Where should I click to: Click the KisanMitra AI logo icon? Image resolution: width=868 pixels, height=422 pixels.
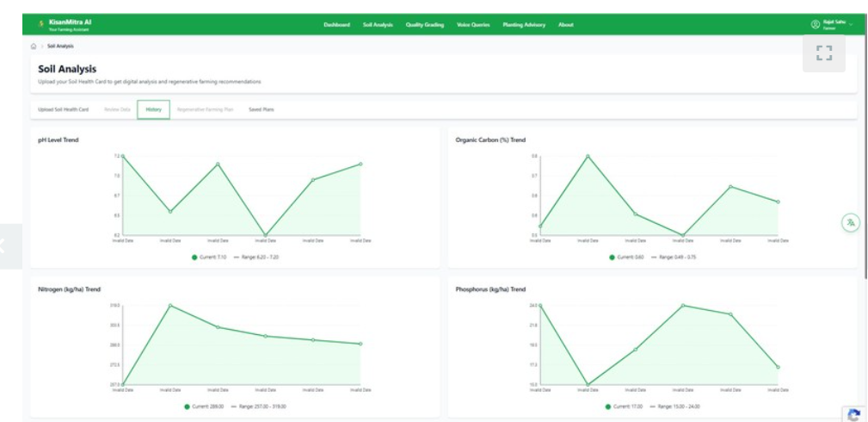click(x=41, y=24)
